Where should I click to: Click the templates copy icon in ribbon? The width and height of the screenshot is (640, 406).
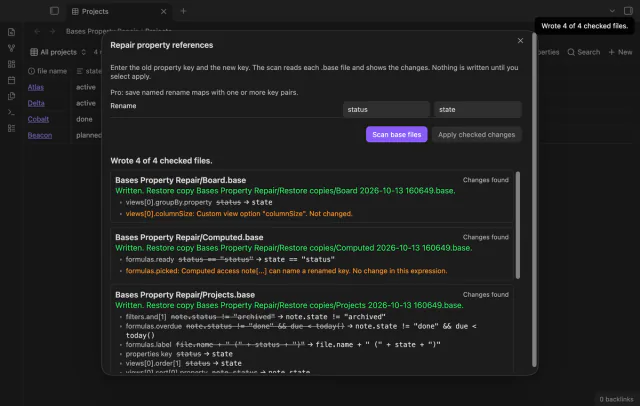coord(11,96)
